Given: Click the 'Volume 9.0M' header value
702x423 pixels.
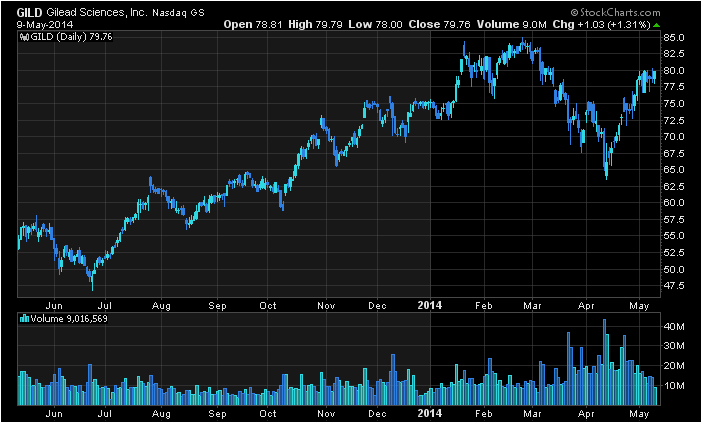Looking at the screenshot, I should [512, 25].
